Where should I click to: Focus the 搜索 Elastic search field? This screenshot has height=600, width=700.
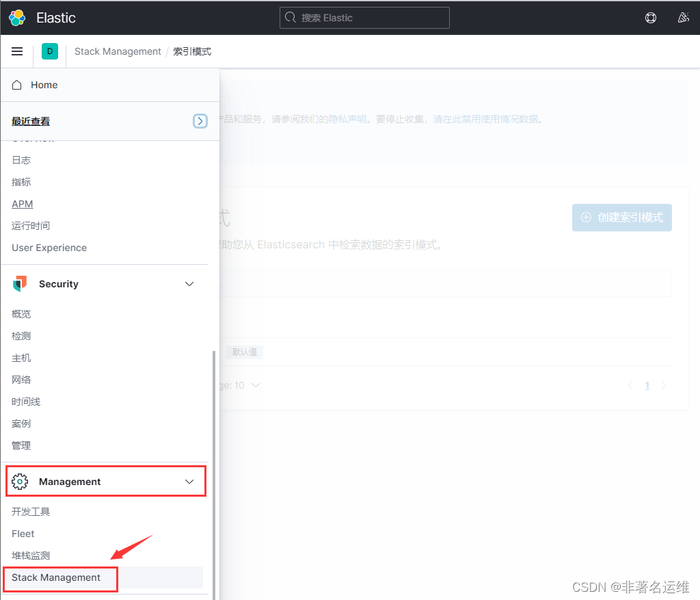tap(364, 18)
